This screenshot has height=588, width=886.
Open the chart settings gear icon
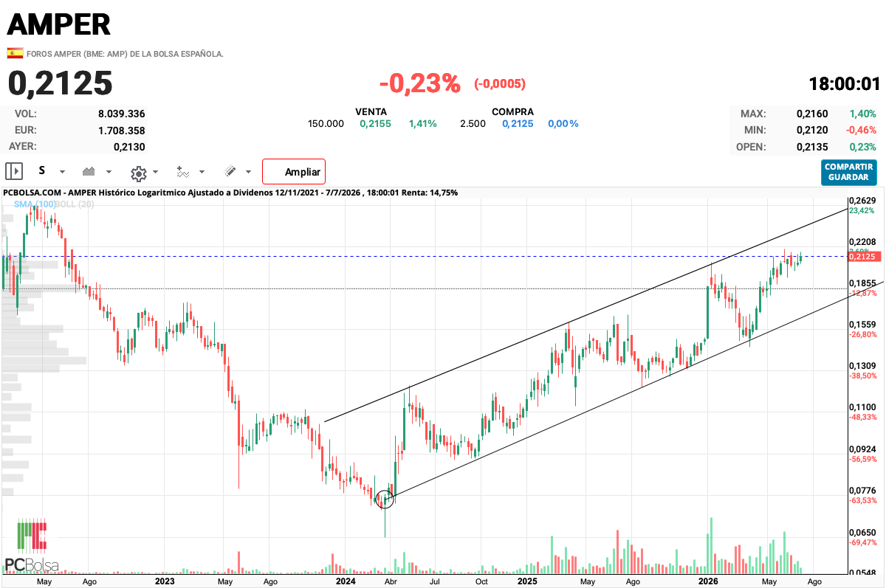click(x=138, y=173)
